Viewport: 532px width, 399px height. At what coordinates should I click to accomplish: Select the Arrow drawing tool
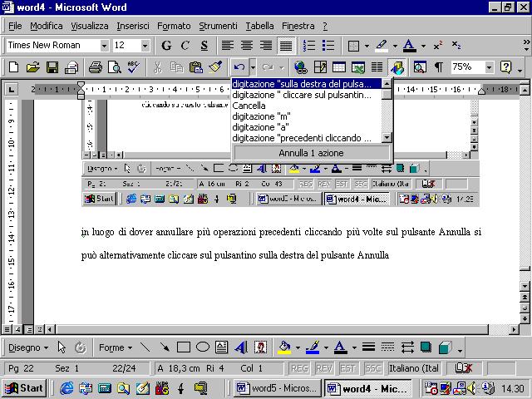pos(165,347)
